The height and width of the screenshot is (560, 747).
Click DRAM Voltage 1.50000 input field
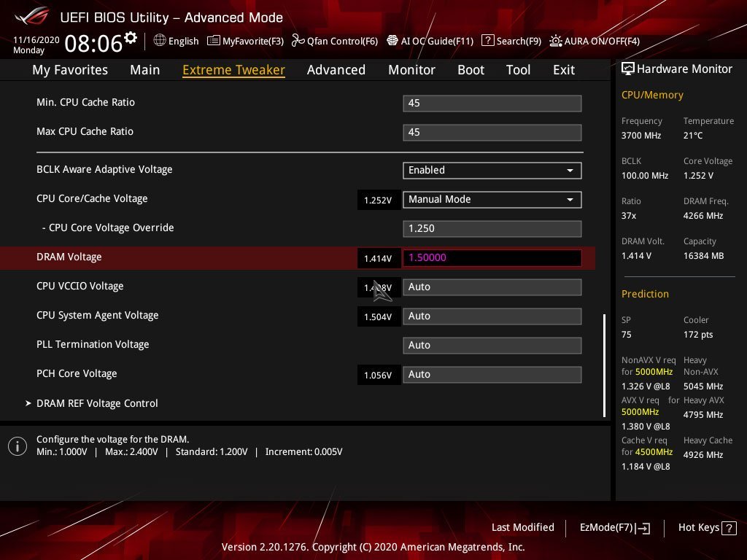[492, 257]
